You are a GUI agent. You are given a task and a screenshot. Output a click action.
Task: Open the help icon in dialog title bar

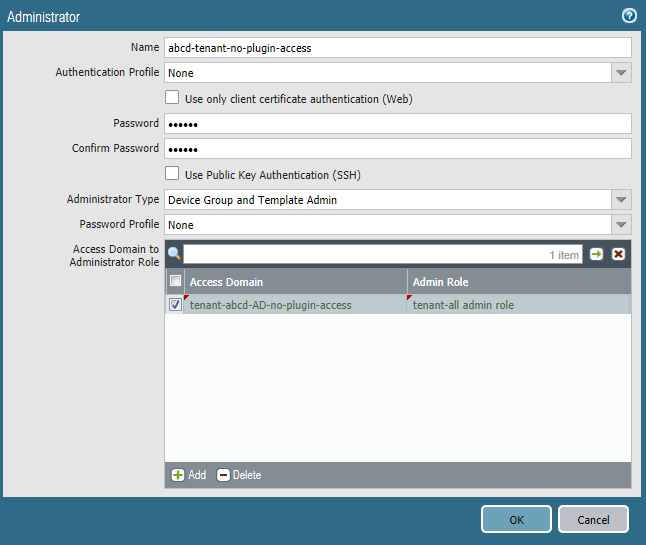click(629, 15)
